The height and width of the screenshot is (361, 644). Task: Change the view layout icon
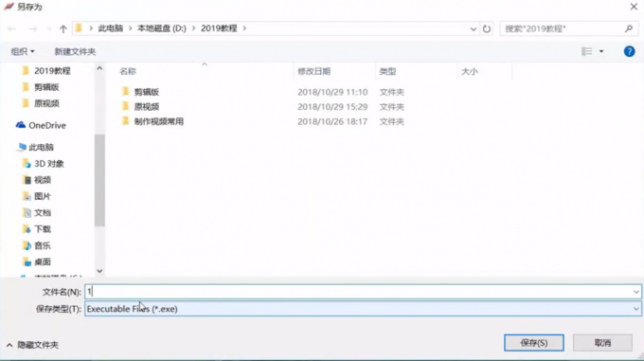pyautogui.click(x=586, y=51)
